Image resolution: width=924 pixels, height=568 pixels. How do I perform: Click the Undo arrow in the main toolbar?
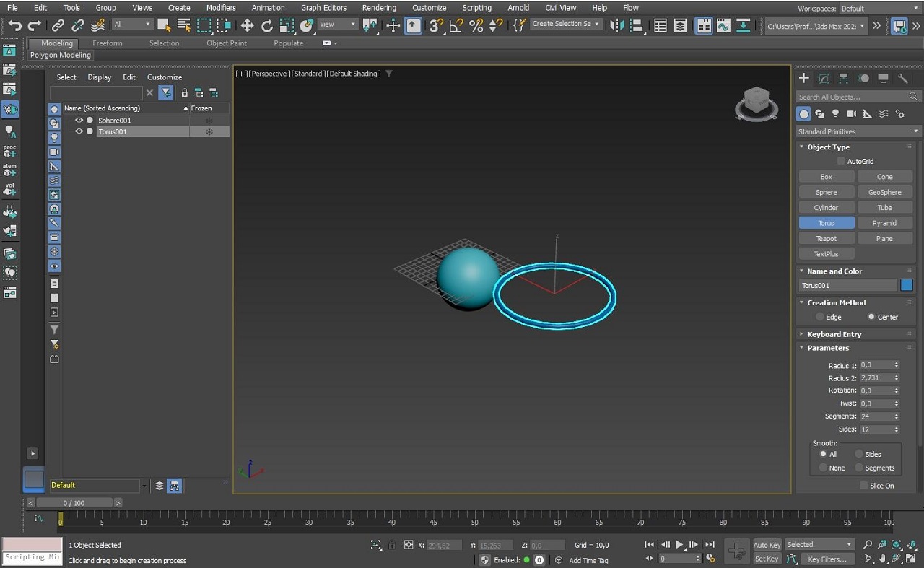coord(14,26)
